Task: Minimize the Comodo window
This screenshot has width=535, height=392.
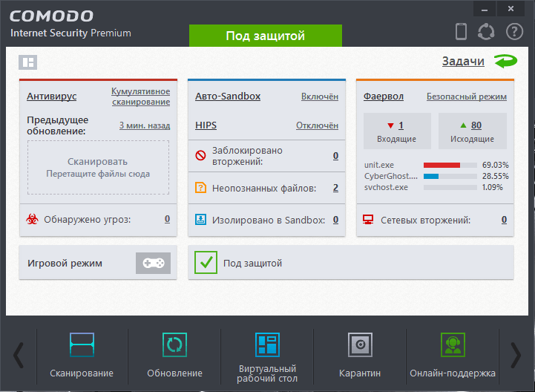Action: pos(484,9)
